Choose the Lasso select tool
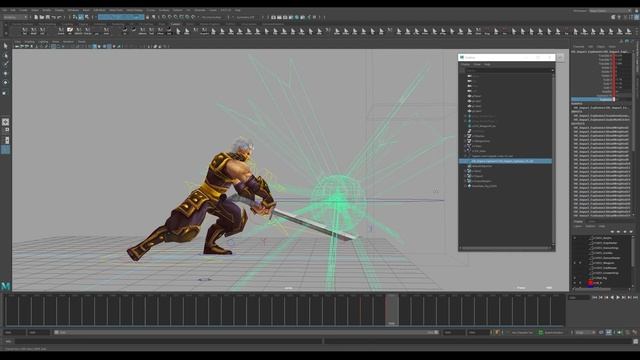 [x=5, y=55]
